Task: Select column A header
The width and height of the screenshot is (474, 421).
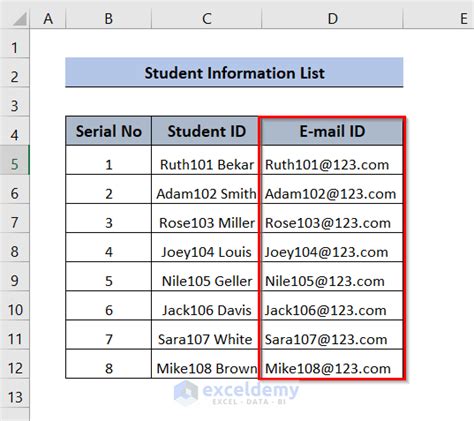Action: point(48,19)
